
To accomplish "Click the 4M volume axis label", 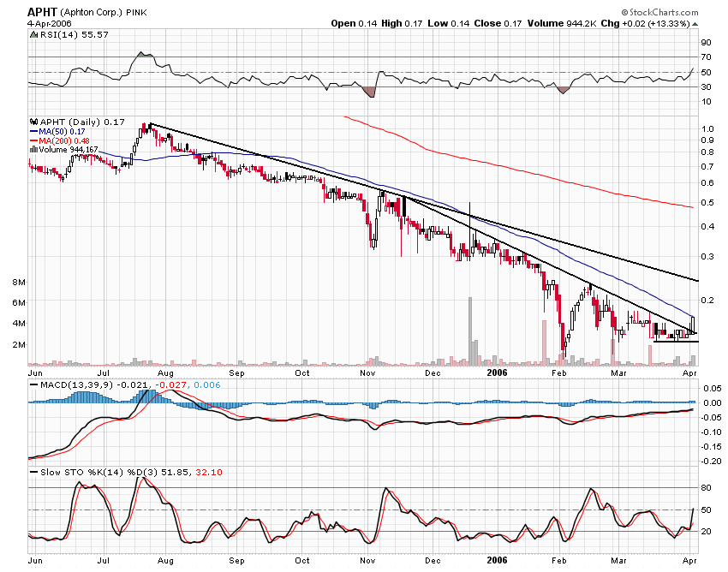I will click(x=19, y=323).
